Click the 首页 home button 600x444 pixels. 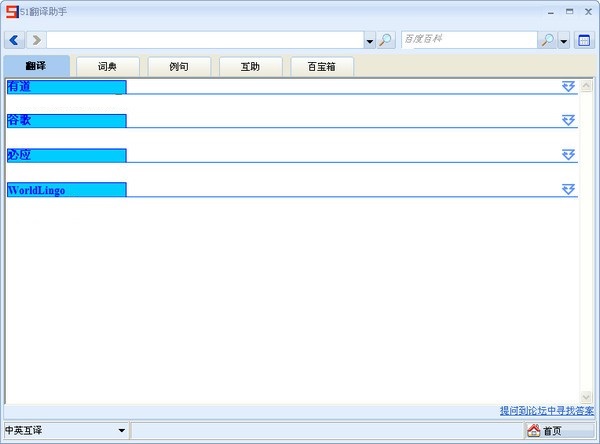click(x=560, y=431)
